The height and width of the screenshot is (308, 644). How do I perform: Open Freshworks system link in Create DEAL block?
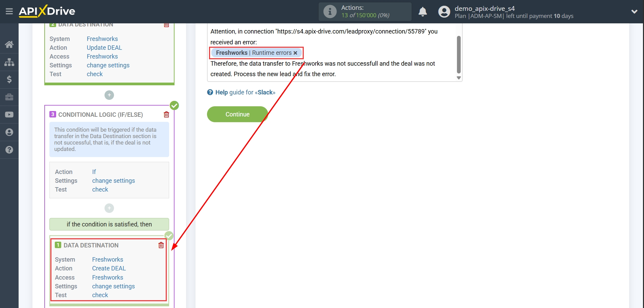click(108, 260)
